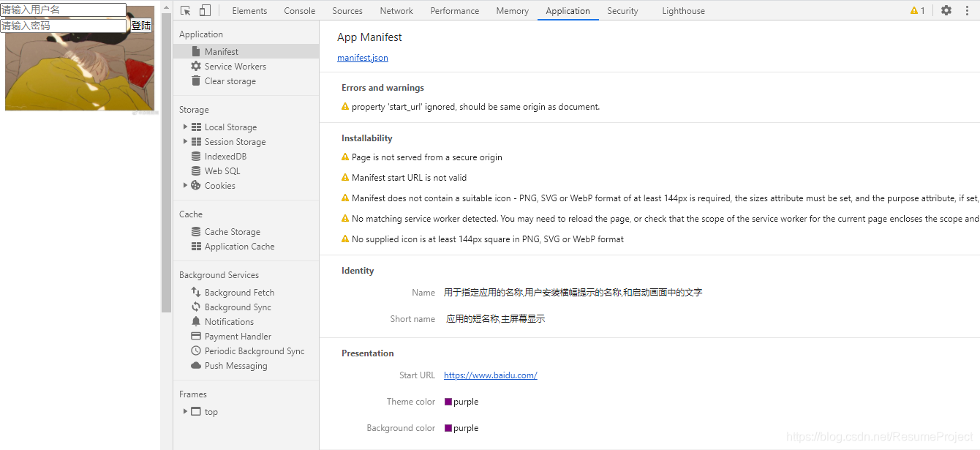Image resolution: width=980 pixels, height=450 pixels.
Task: Click the warning icon beside start_url ignored
Action: coord(345,106)
